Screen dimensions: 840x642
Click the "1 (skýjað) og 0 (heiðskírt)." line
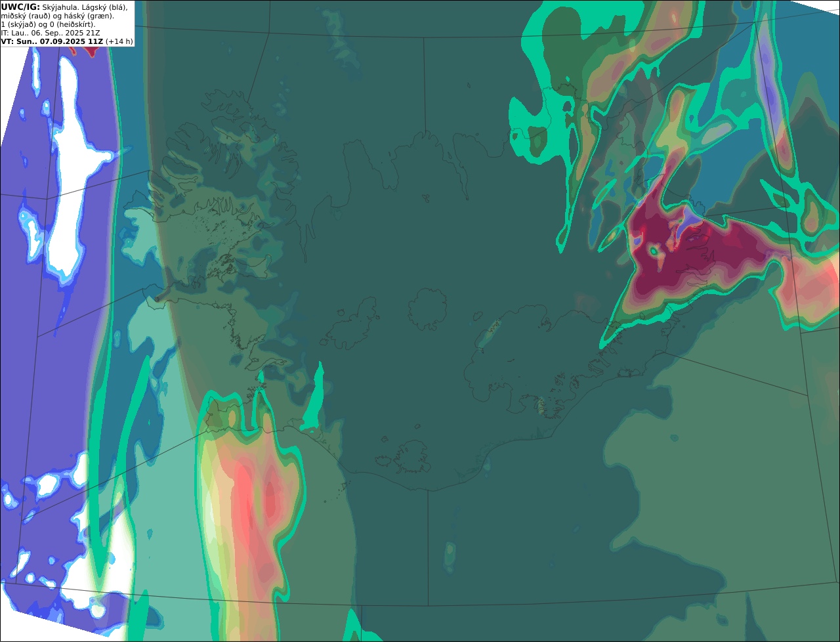click(48, 24)
